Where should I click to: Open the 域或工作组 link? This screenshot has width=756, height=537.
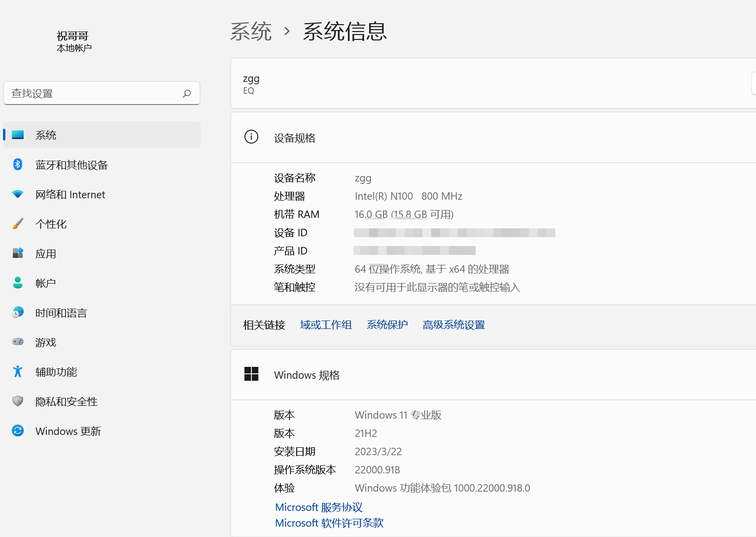click(326, 325)
